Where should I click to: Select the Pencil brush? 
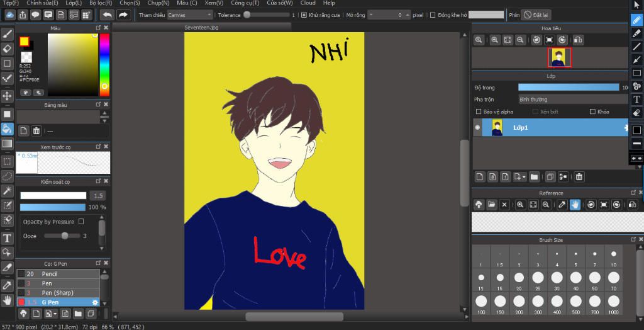tap(58, 273)
